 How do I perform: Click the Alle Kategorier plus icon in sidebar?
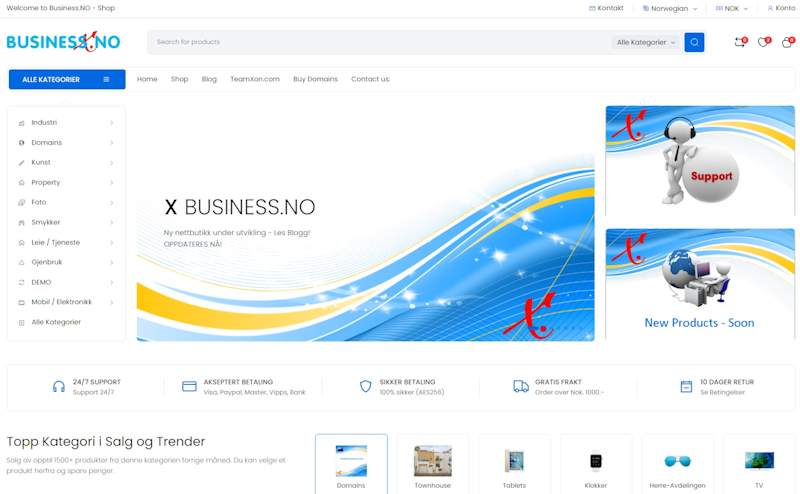(x=21, y=323)
